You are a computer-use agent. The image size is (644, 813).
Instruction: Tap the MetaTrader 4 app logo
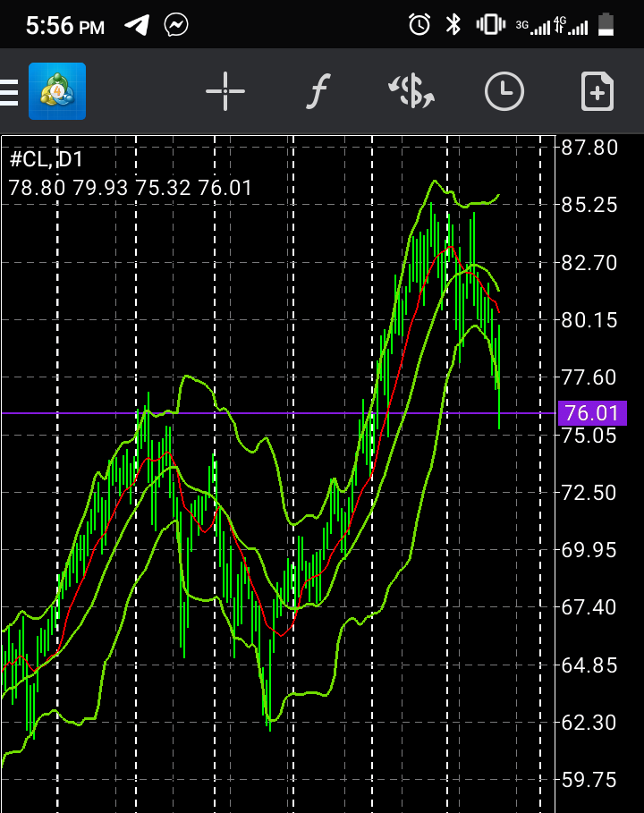[x=57, y=91]
